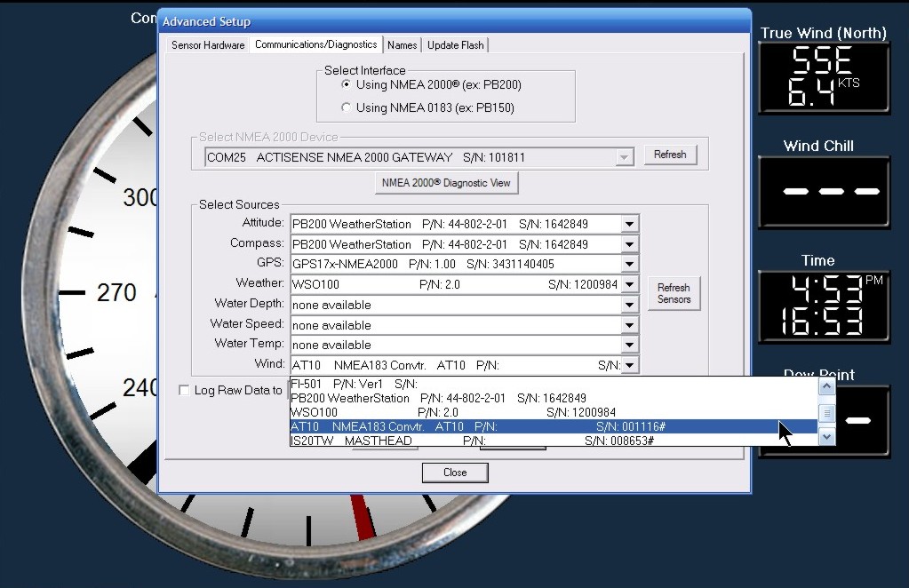Open the Update Flash tab

(x=456, y=45)
